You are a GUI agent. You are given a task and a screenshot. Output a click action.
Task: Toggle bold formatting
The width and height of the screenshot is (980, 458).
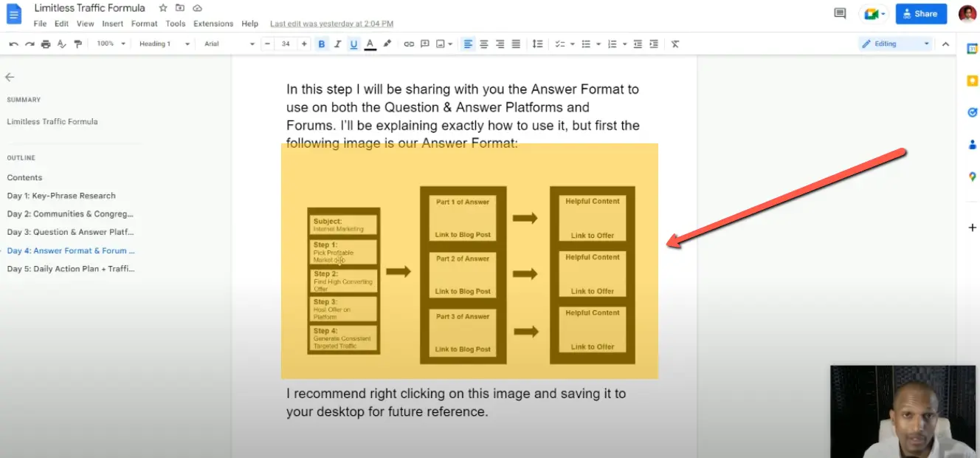click(x=321, y=44)
